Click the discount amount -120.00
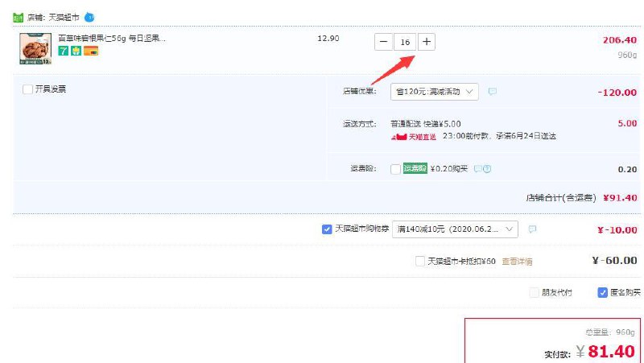Screen dimensions: 644x363 point(617,93)
